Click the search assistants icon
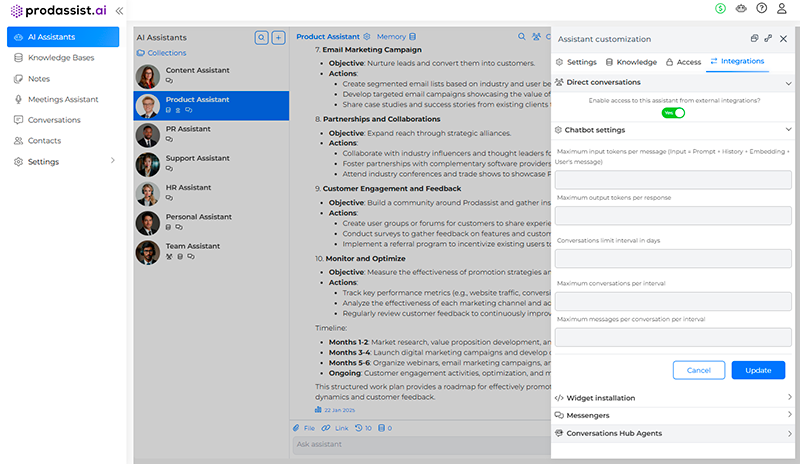 coord(262,37)
